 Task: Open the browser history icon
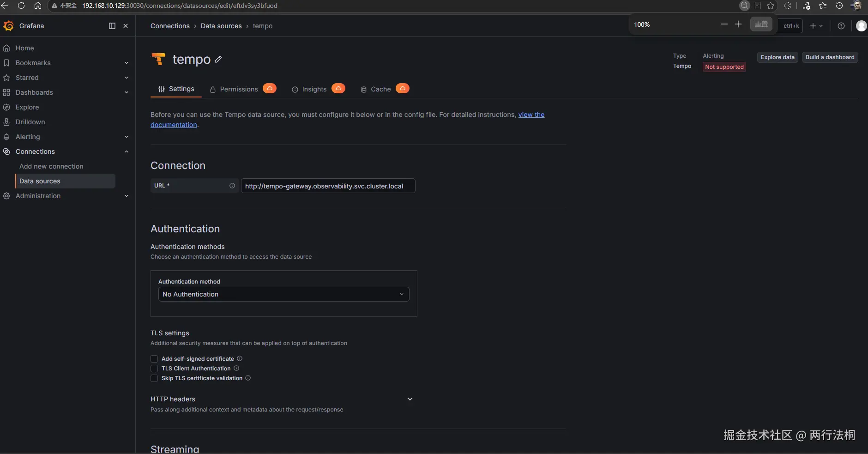point(839,6)
